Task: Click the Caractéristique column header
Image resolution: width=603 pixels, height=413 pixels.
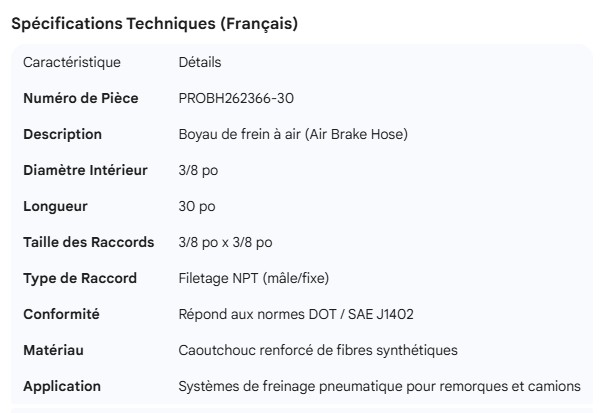Action: click(72, 63)
